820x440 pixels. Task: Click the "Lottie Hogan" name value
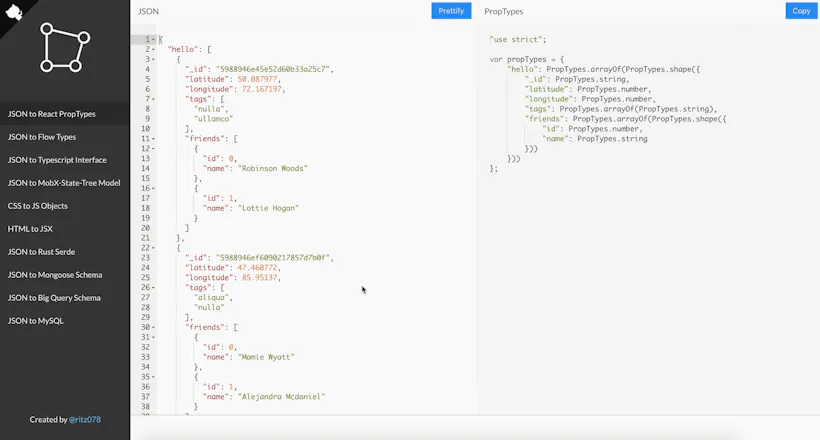click(x=268, y=208)
